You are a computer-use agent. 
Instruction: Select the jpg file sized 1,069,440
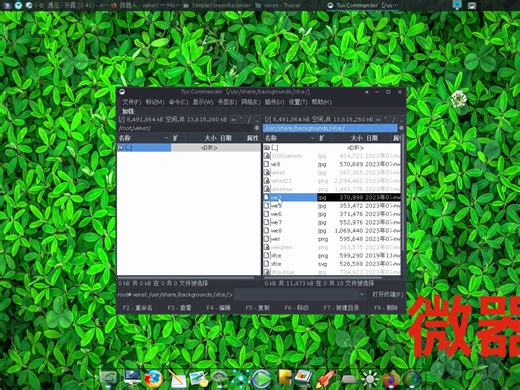pos(332,231)
